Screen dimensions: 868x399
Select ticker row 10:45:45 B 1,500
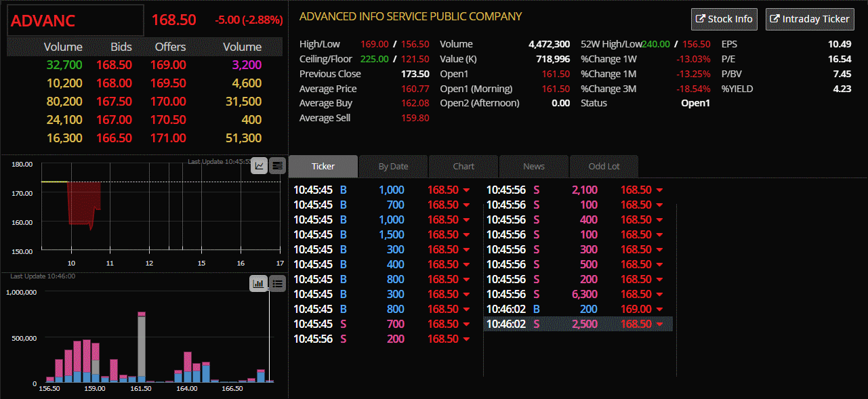[386, 234]
